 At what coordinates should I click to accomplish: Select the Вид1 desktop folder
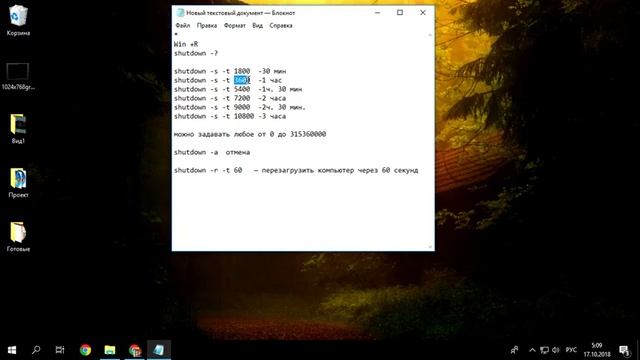pos(18,129)
